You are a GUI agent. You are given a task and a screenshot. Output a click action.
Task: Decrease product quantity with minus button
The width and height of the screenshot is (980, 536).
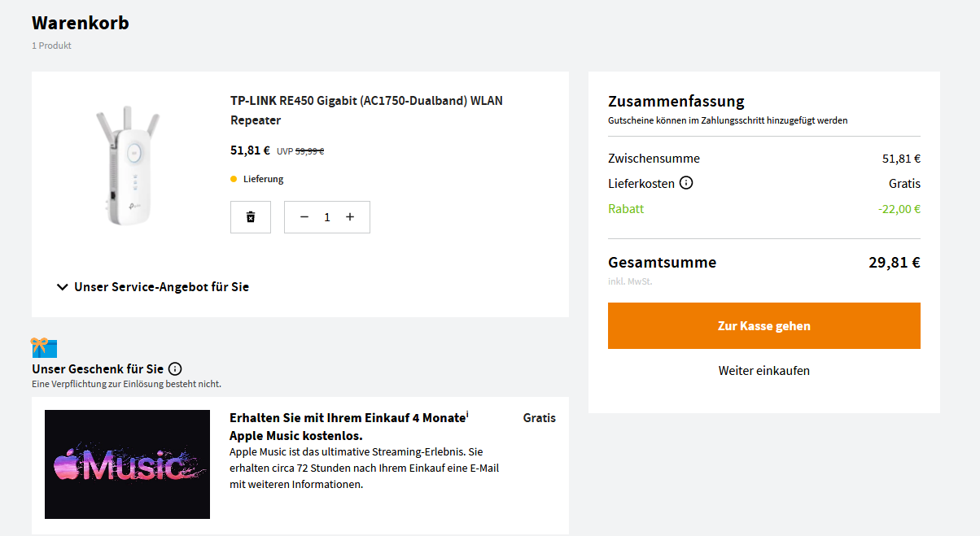point(304,217)
